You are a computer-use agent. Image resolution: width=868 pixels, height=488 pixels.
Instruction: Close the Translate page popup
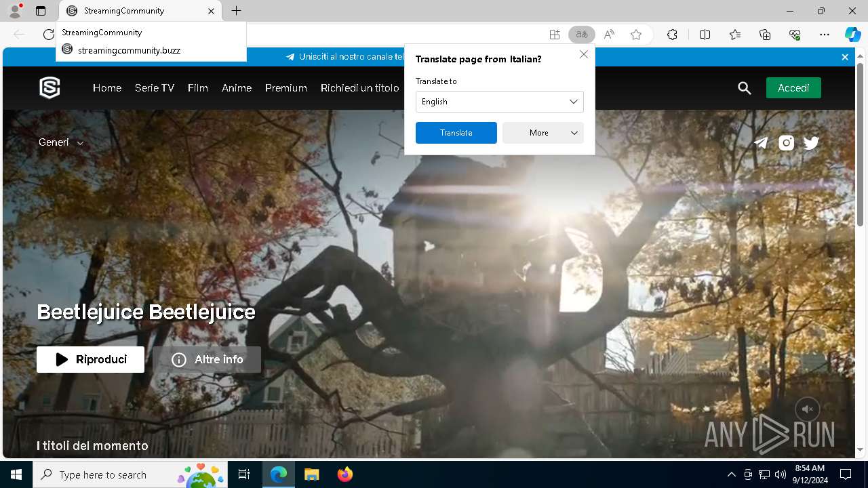pos(583,54)
